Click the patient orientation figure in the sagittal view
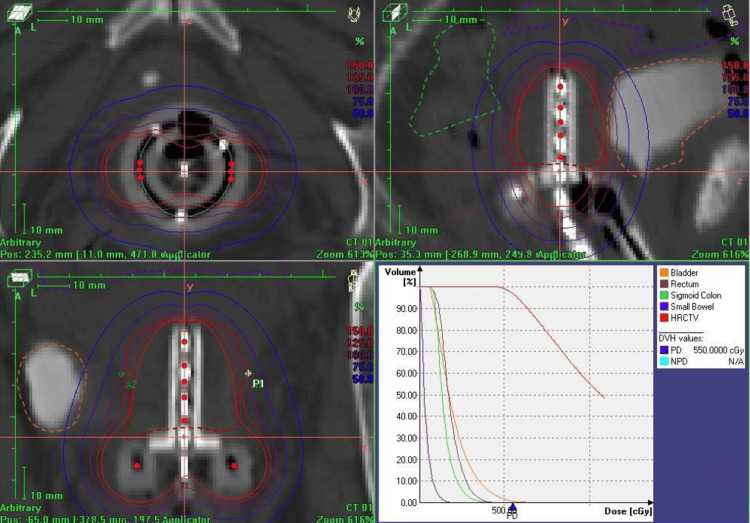Screen dimensions: 750x523 [730, 15]
